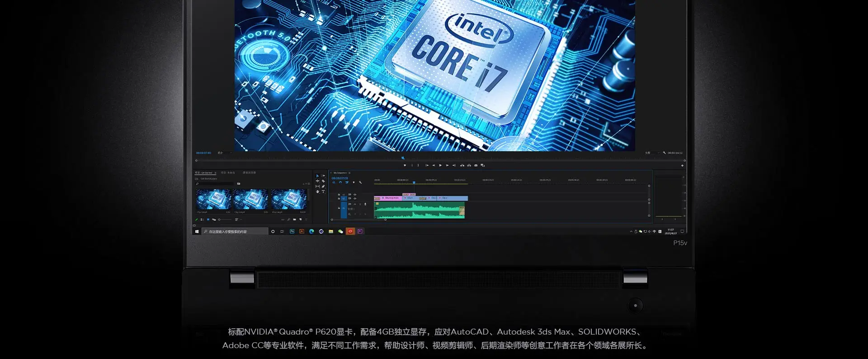Viewport: 868px width, 359px height.
Task: Pick the Type tool
Action: pyautogui.click(x=323, y=191)
